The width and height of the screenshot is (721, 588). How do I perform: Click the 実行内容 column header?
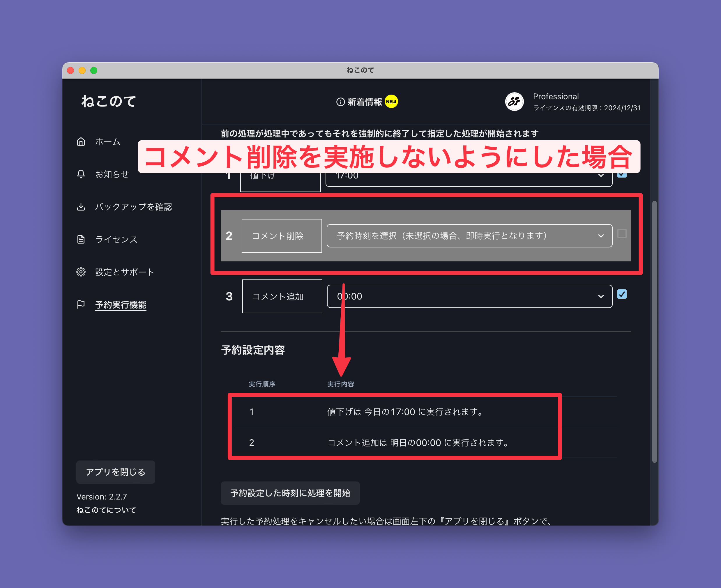[x=340, y=384]
